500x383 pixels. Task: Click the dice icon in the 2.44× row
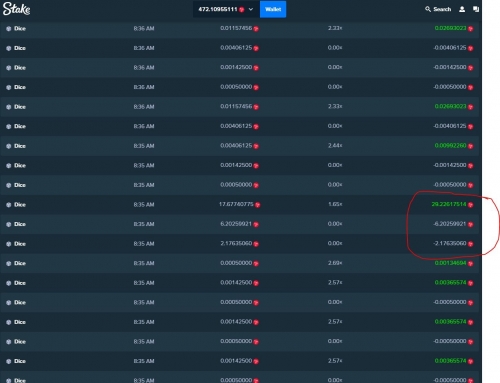pos(9,146)
